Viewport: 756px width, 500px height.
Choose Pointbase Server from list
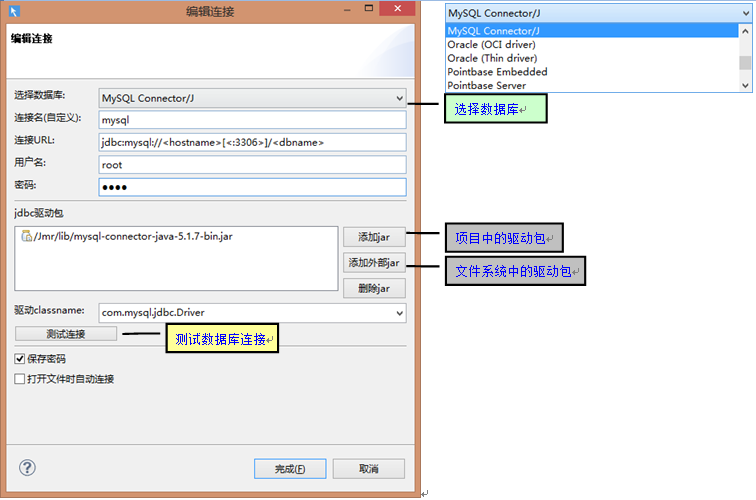592,85
